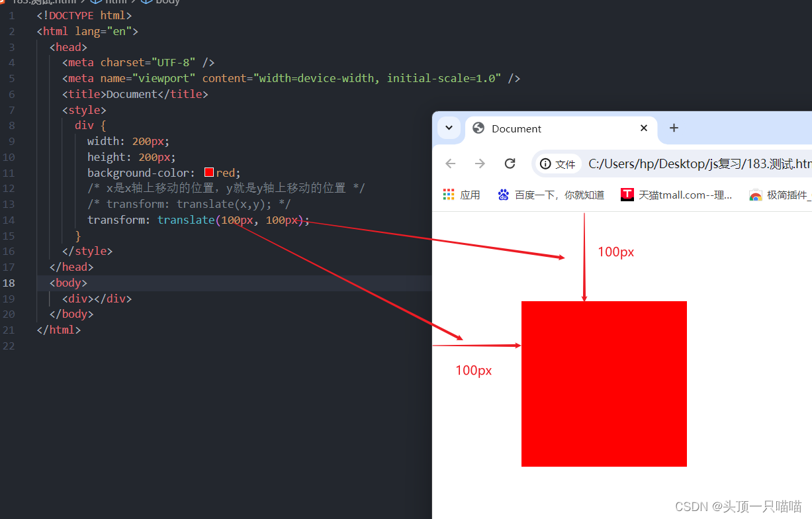Image resolution: width=812 pixels, height=519 pixels.
Task: Click the opening <style> tag line
Action: point(84,110)
